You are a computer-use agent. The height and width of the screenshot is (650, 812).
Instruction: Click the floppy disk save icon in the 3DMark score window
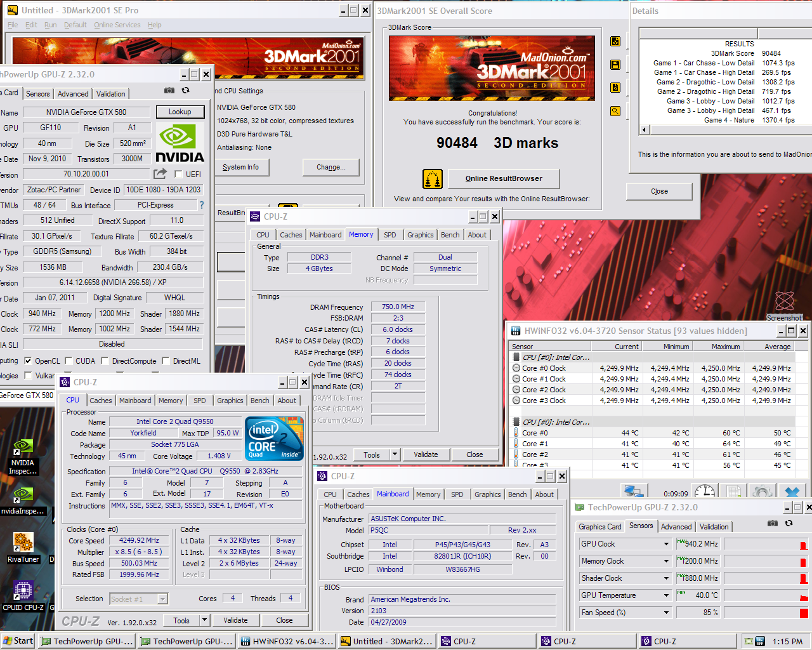(x=615, y=65)
